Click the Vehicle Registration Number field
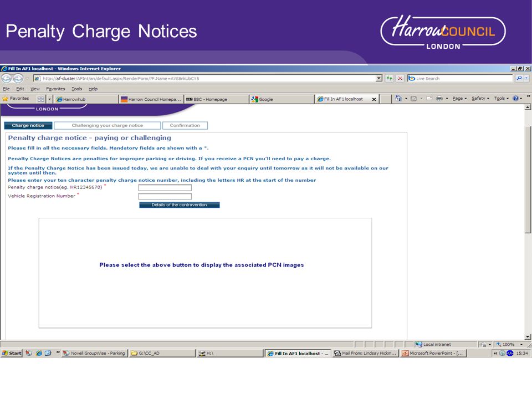The height and width of the screenshot is (399, 532). (165, 196)
